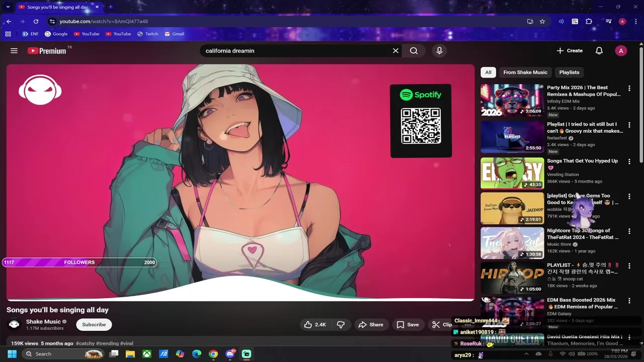Go back with browser back arrow
Viewport: 644px width, 362px height.
tap(9, 22)
